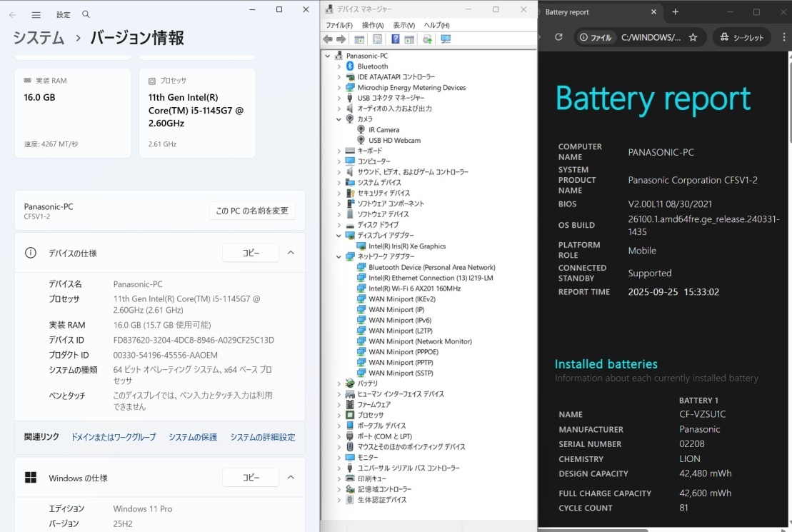Expand the Bluetooth device category

coord(339,66)
